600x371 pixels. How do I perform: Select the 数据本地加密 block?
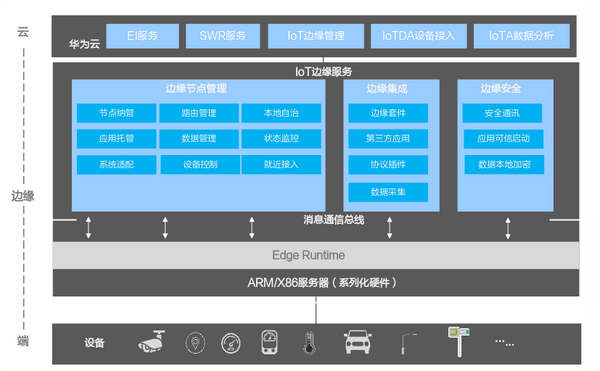pos(504,164)
